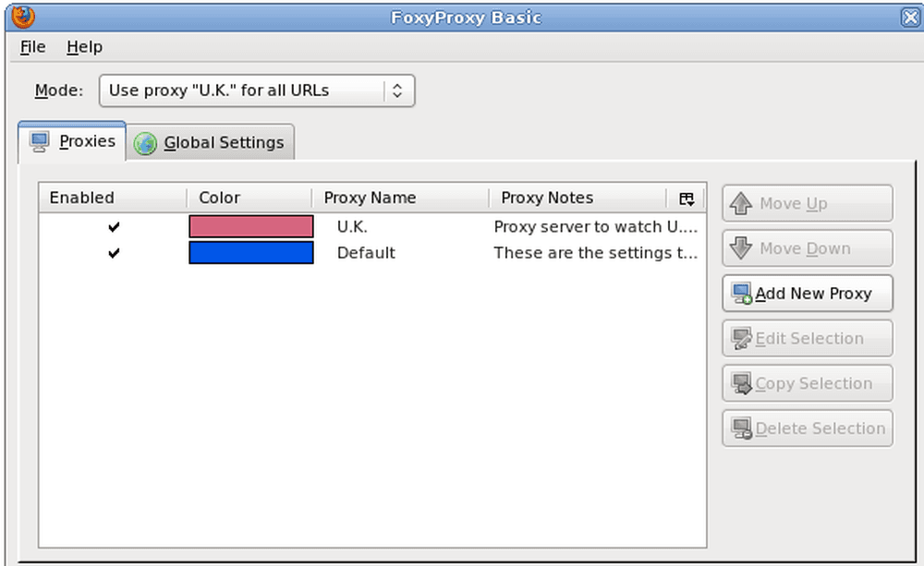Image resolution: width=924 pixels, height=566 pixels.
Task: Click the blue Default color swatch
Action: pyautogui.click(x=251, y=253)
